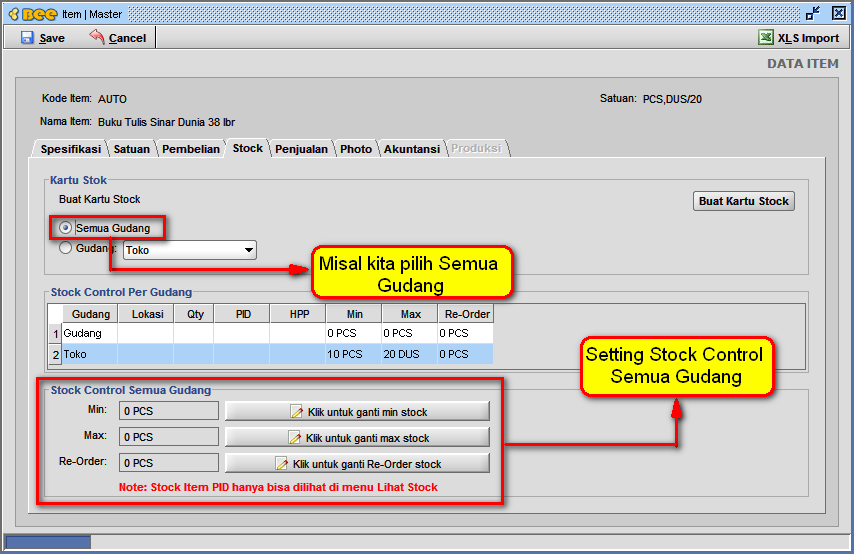The height and width of the screenshot is (554, 854).
Task: Open the Gudang dropdown showing Toko
Action: 190,250
